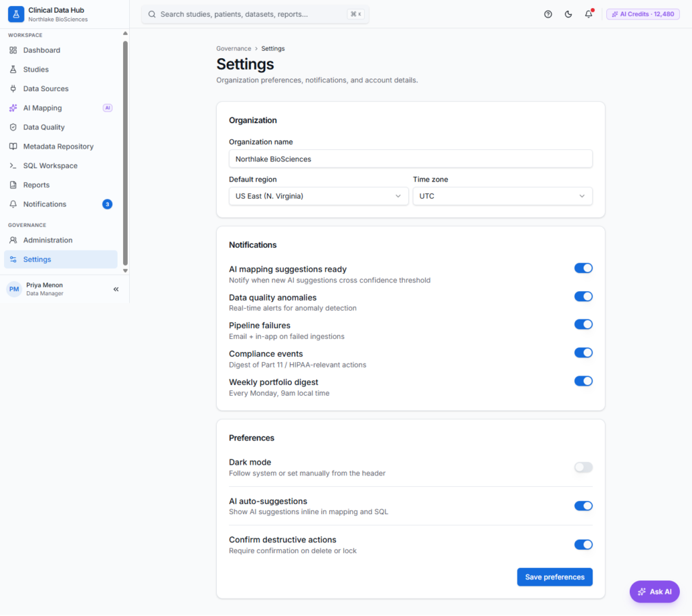Open the Default region dropdown
Screen dimensions: 692x616
[318, 197]
